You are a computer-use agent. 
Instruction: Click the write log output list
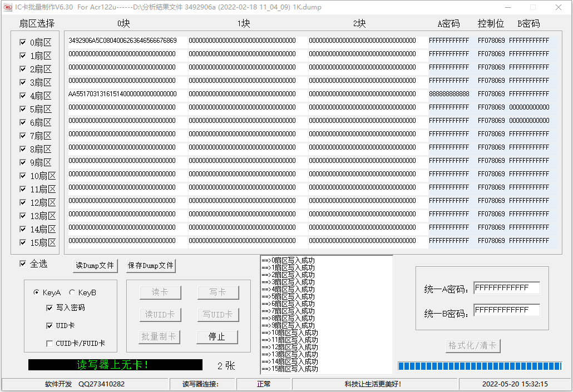point(326,314)
